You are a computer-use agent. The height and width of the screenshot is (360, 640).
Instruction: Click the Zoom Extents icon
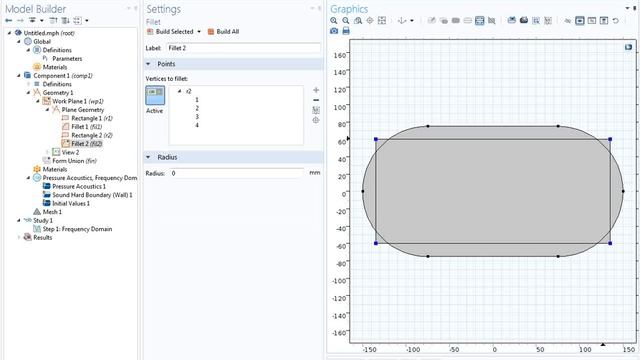(x=382, y=20)
